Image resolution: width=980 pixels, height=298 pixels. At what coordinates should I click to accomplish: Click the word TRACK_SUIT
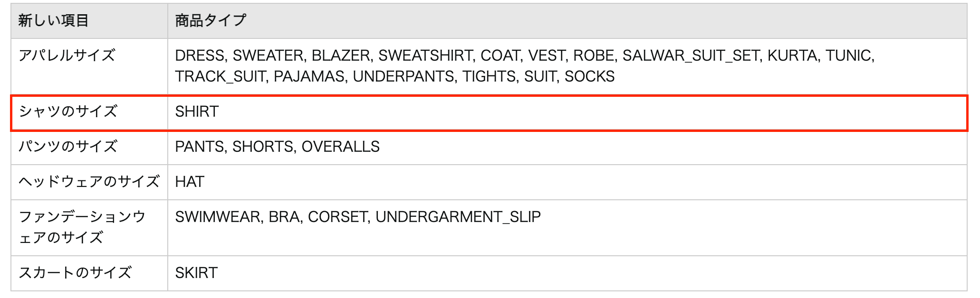coord(220,77)
